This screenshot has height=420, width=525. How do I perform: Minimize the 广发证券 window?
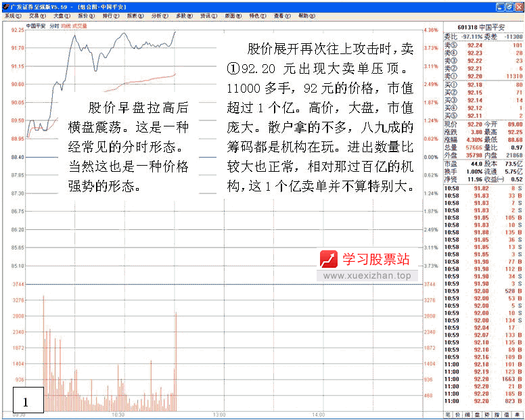tap(500, 7)
